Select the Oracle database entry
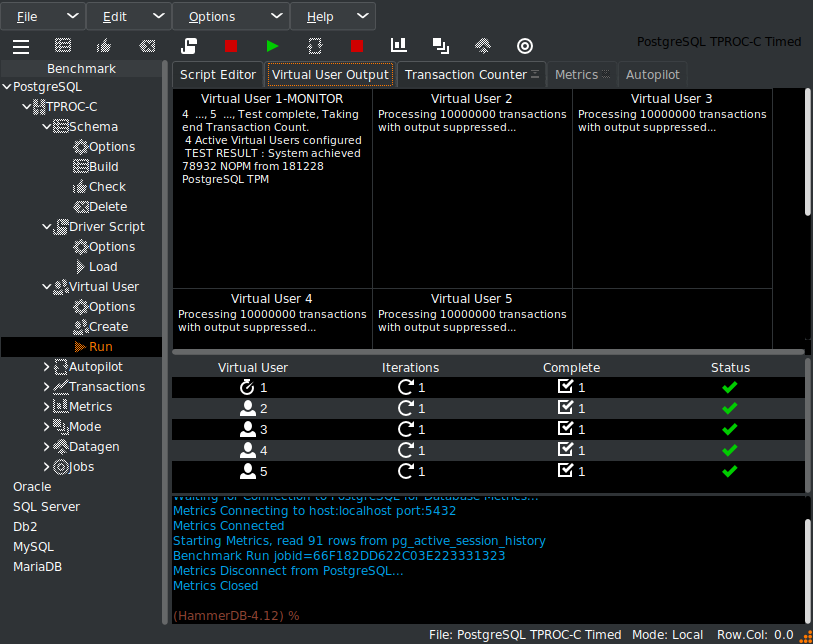 (32, 487)
